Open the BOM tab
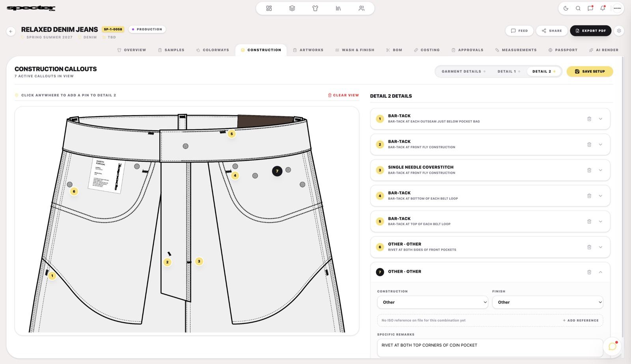Screen dimensions: 631x364 pyautogui.click(x=394, y=50)
